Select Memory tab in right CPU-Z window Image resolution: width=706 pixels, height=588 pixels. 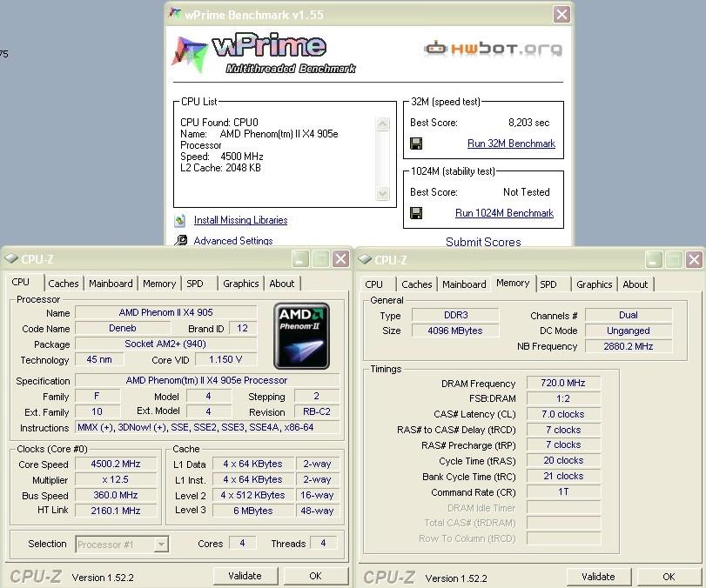[513, 283]
